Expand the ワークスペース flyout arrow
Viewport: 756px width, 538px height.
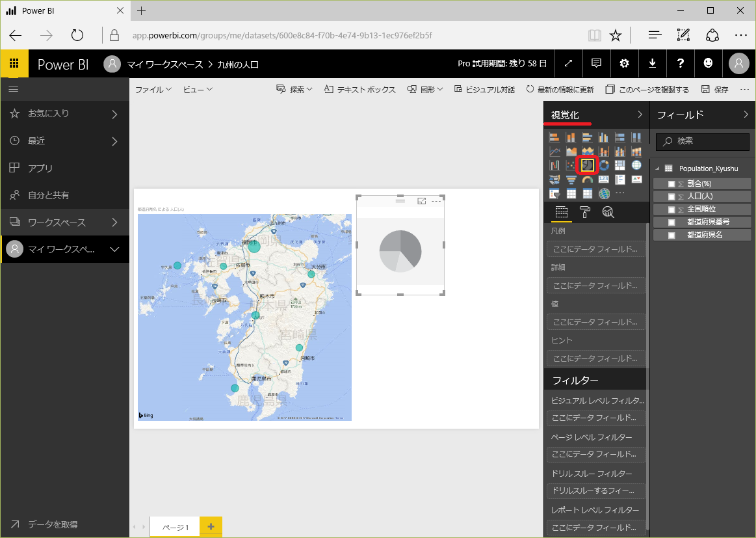click(x=115, y=222)
